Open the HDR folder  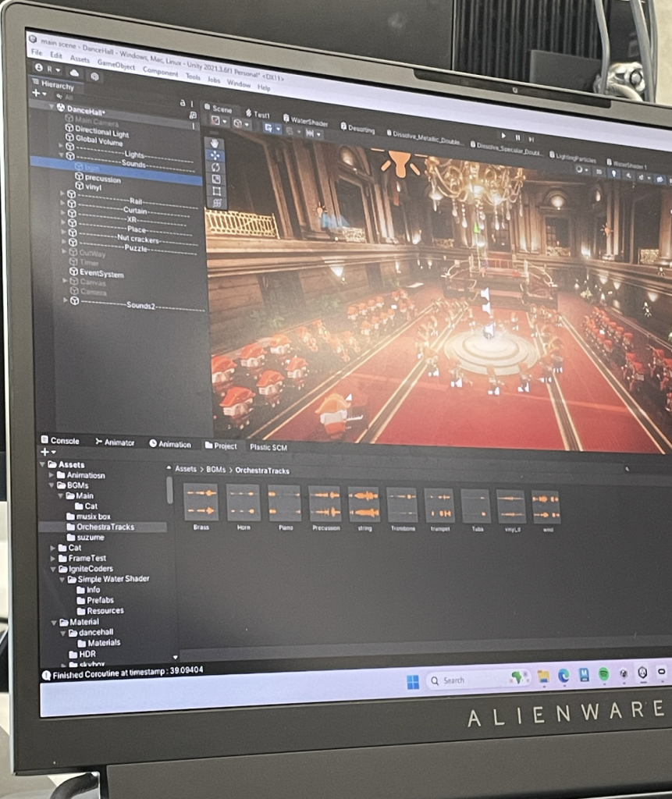point(83,654)
